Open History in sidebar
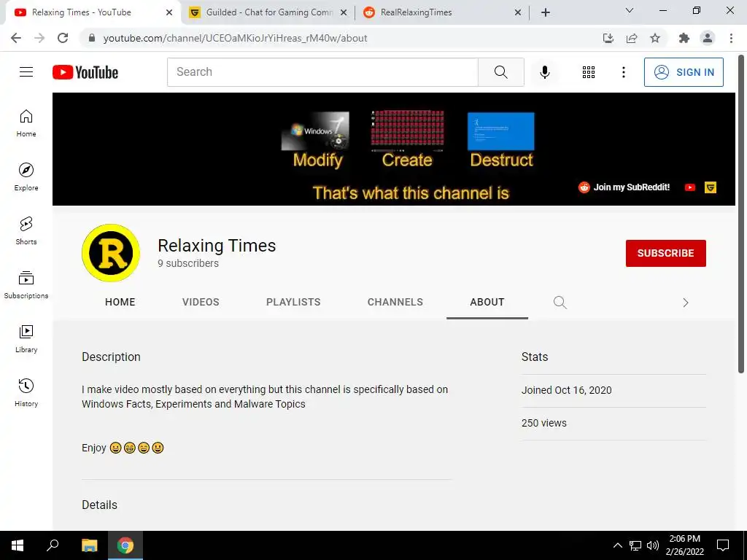747x560 pixels. click(26, 392)
